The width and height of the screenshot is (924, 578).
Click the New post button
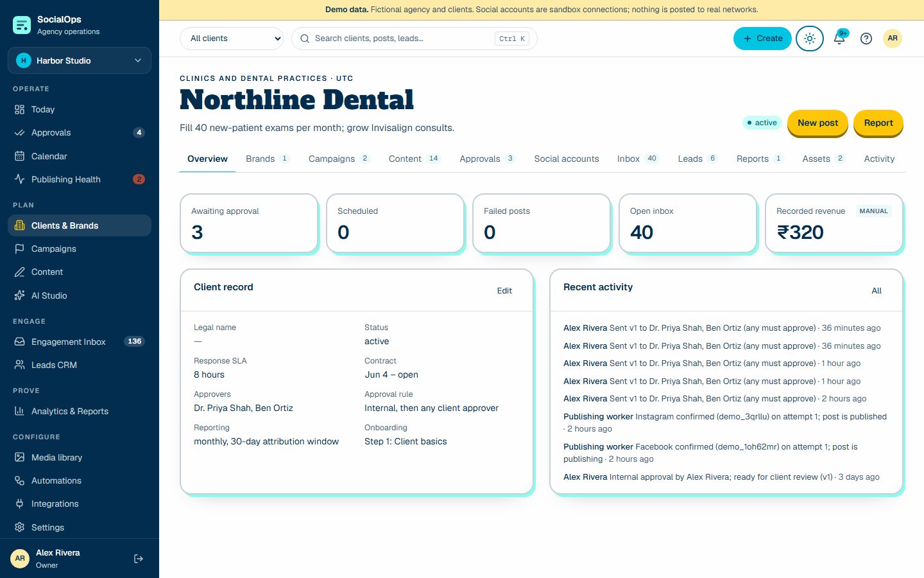pyautogui.click(x=817, y=123)
